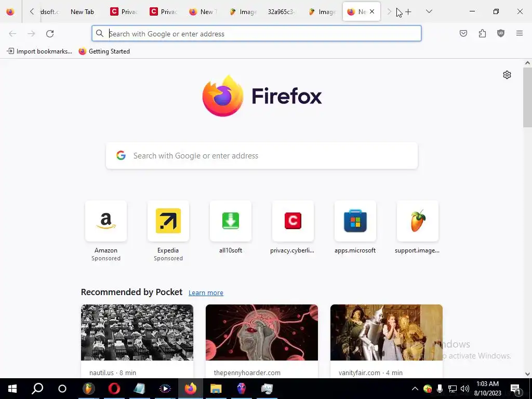The image size is (532, 399).
Task: Open the thepennyhoarder.com story thumbnail
Action: (x=262, y=332)
